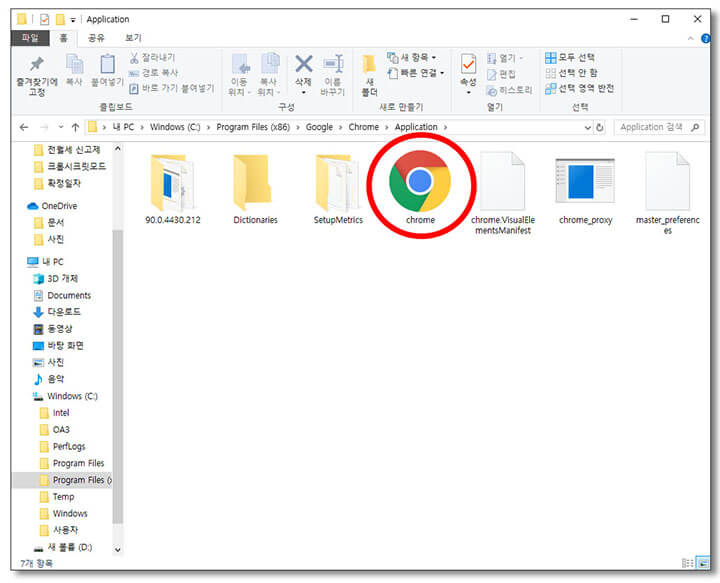Switch to the 홈 ribbon tab
The height and width of the screenshot is (583, 720).
(63, 38)
